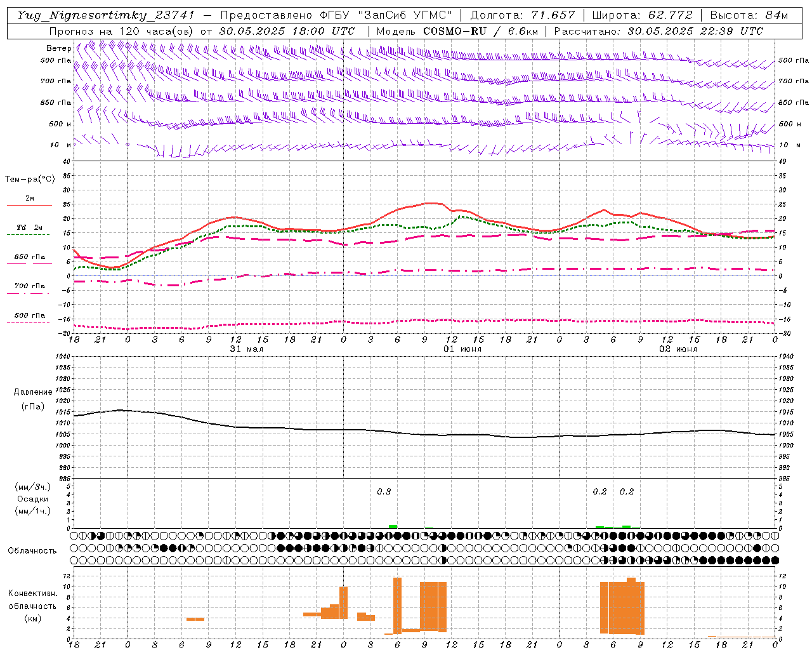Click the "ЗапСиб УГМС" provider text

[405, 15]
